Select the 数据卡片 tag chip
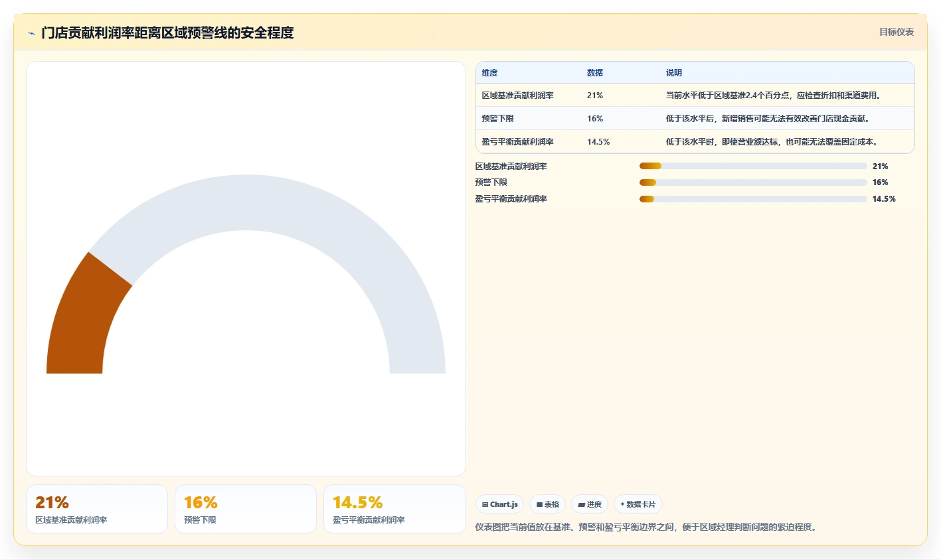941x560 pixels. 638,504
